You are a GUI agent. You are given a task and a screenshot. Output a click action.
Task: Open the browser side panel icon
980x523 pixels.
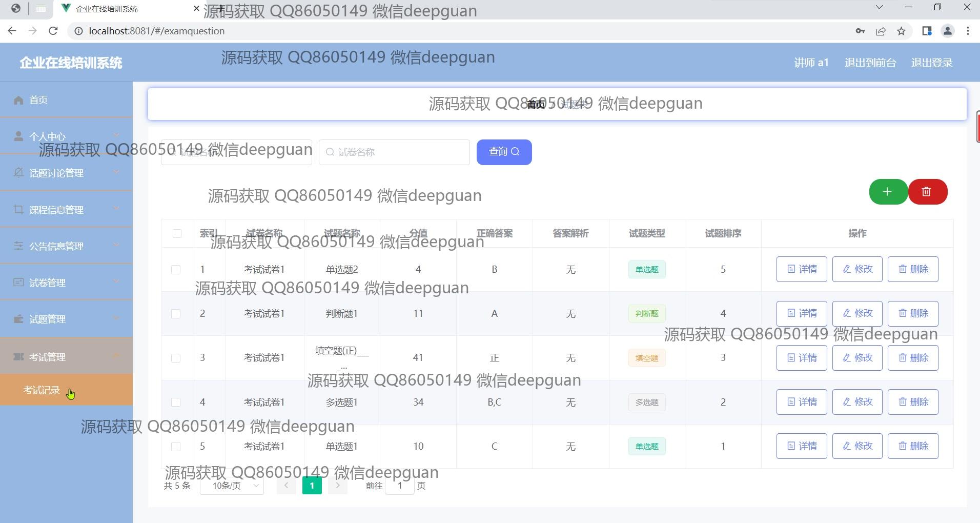(x=926, y=31)
